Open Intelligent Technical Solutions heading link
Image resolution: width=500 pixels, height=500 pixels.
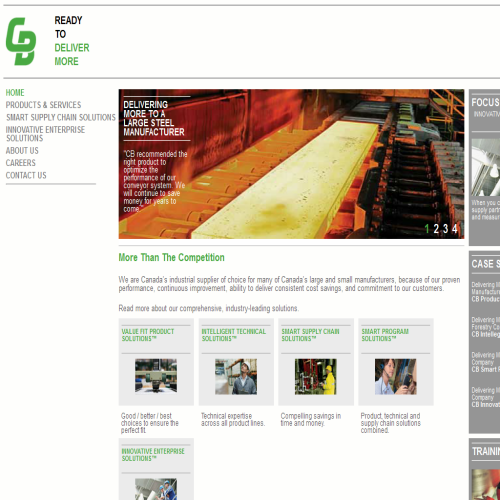(234, 335)
